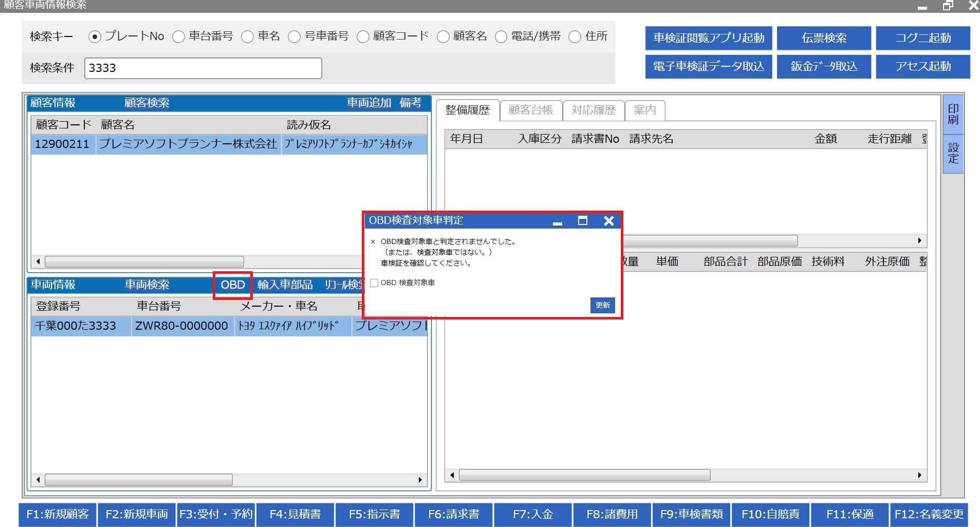Click the right arrow of 整備履歴 bottom scrollbar
The width and height of the screenshot is (980, 527).
[919, 475]
